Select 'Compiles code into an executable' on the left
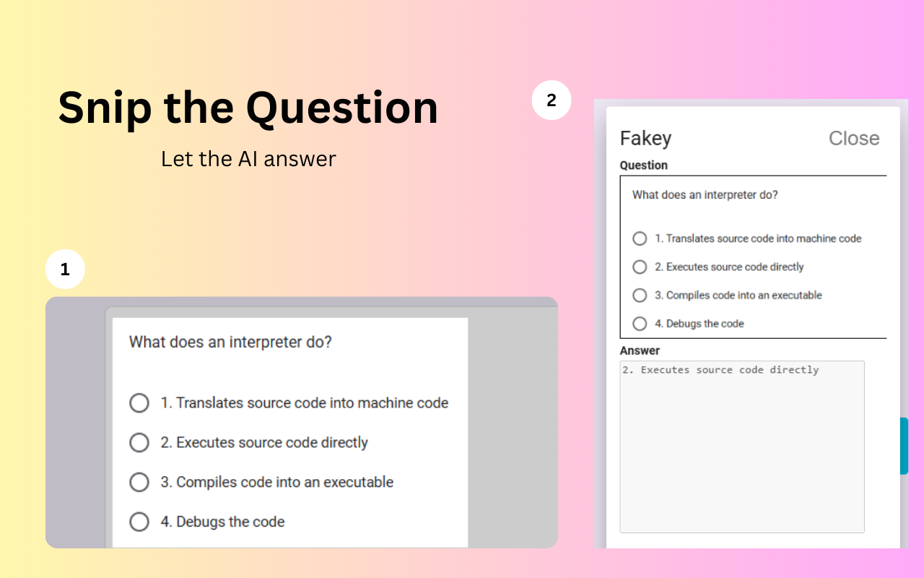Image resolution: width=924 pixels, height=578 pixels. 139,482
